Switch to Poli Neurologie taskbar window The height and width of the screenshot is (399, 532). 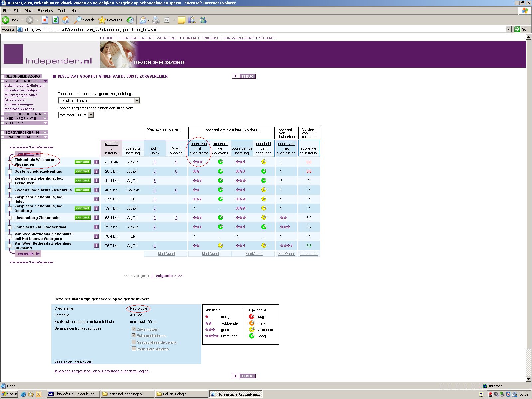[182, 394]
